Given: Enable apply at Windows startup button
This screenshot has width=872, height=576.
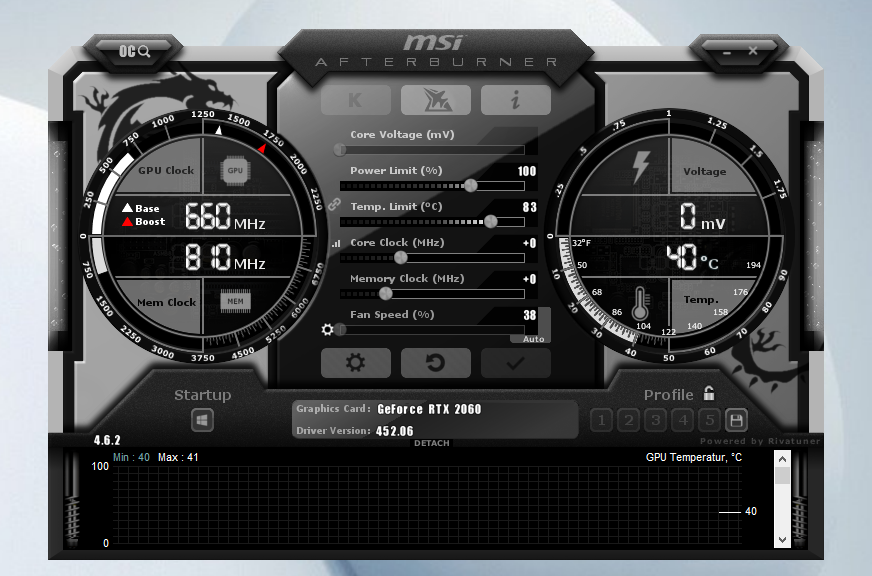Looking at the screenshot, I should point(202,420).
